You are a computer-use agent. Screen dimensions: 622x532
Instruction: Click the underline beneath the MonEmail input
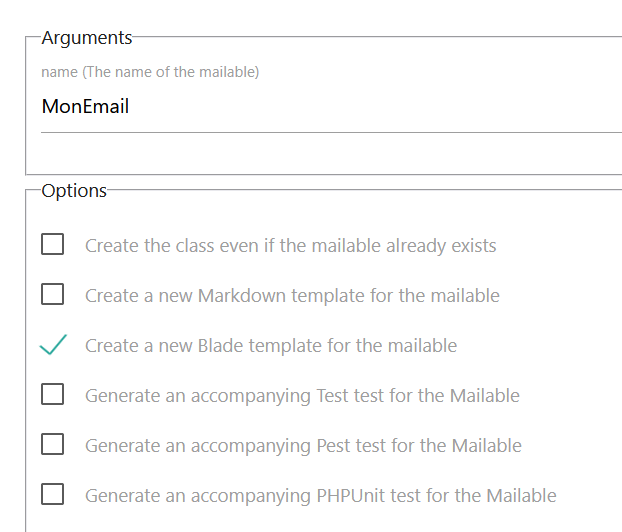point(330,131)
